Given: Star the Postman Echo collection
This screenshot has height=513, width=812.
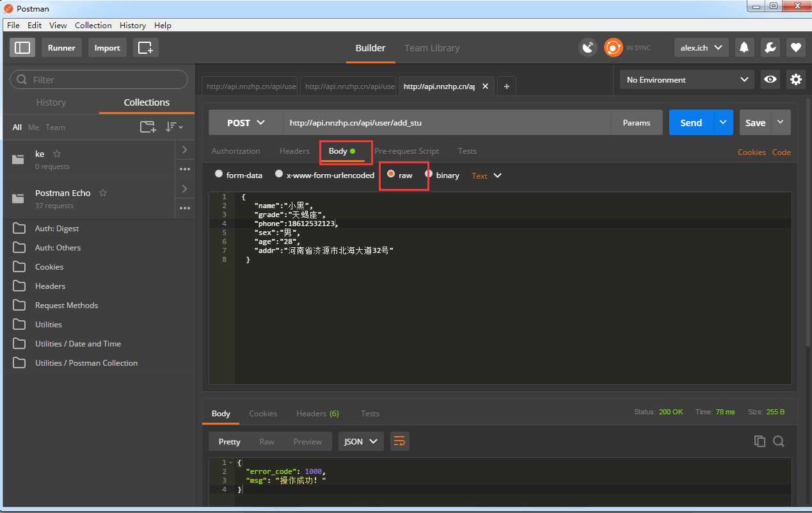Looking at the screenshot, I should [103, 193].
